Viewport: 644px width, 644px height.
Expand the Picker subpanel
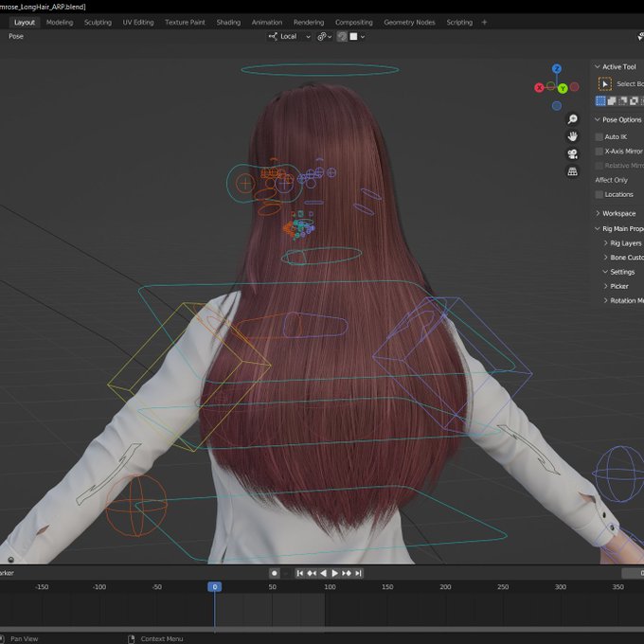[605, 286]
